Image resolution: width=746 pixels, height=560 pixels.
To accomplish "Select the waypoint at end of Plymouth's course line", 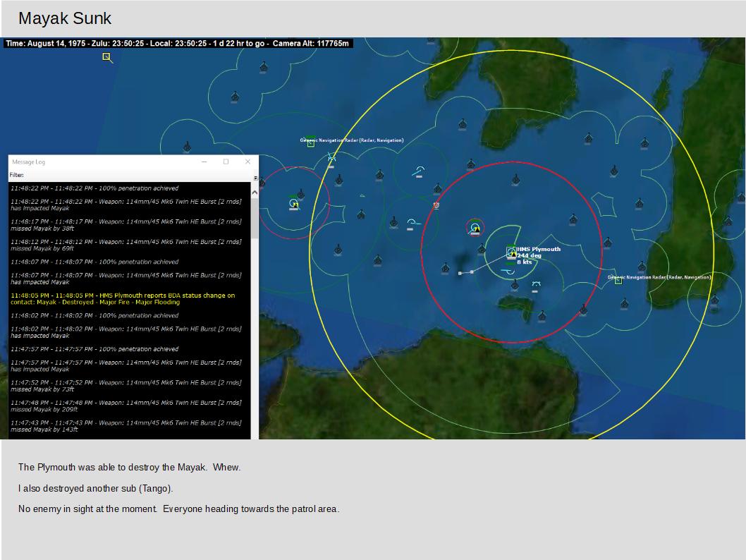I will (x=460, y=273).
